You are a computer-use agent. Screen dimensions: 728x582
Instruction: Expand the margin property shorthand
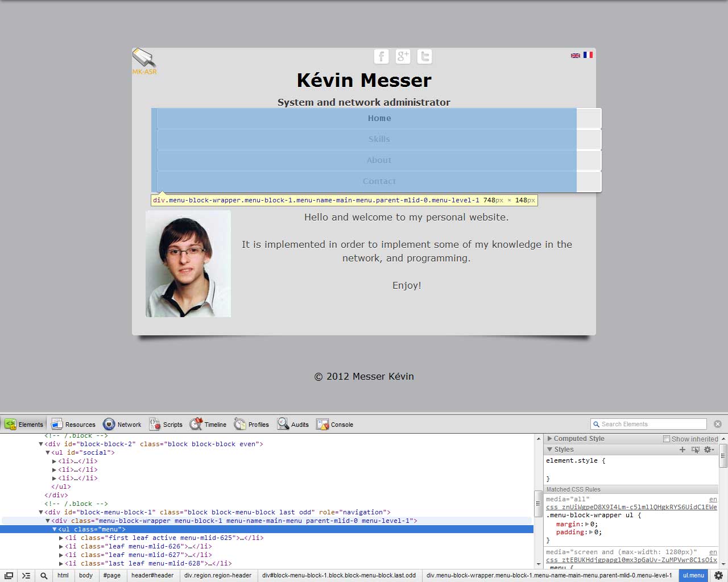pos(586,524)
